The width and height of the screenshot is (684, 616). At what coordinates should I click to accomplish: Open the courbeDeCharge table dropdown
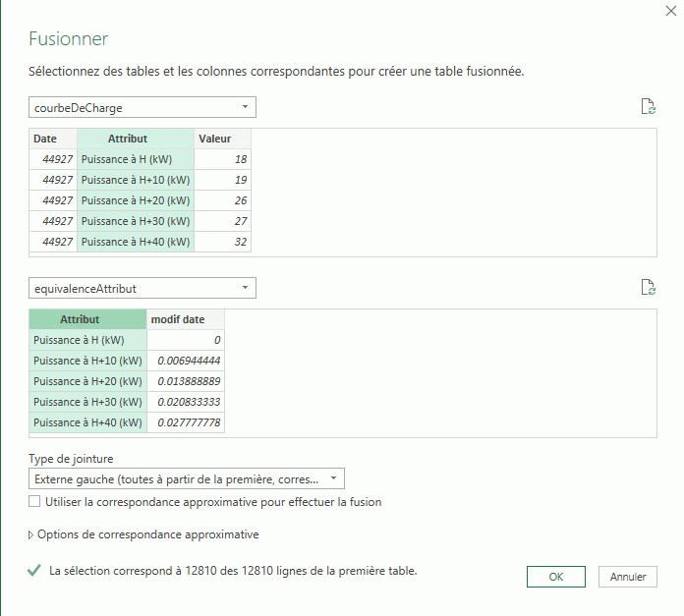click(142, 107)
